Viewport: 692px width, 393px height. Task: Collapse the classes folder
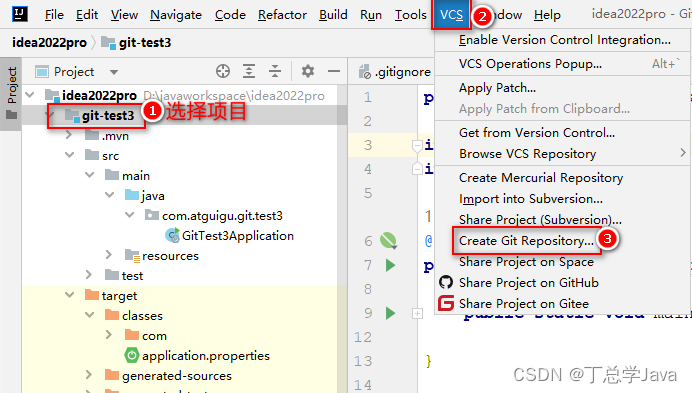point(90,315)
